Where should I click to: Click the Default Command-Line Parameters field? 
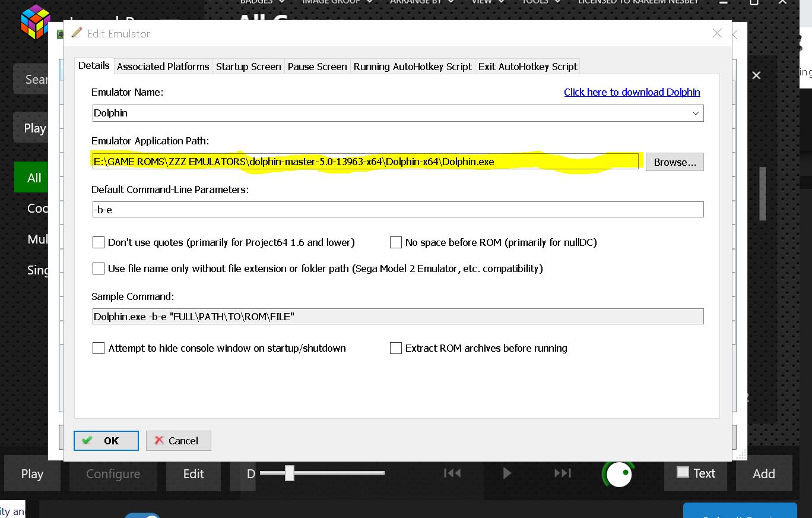pos(398,210)
